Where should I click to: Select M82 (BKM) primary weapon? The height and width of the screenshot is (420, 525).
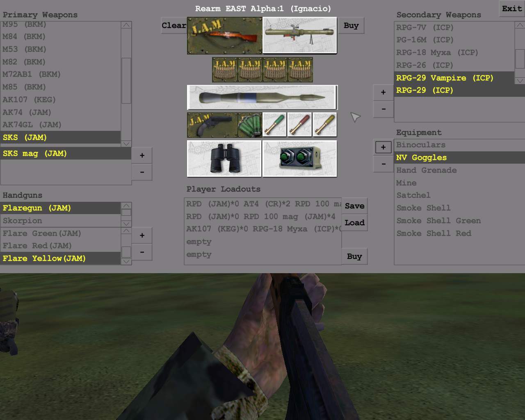pyautogui.click(x=61, y=62)
